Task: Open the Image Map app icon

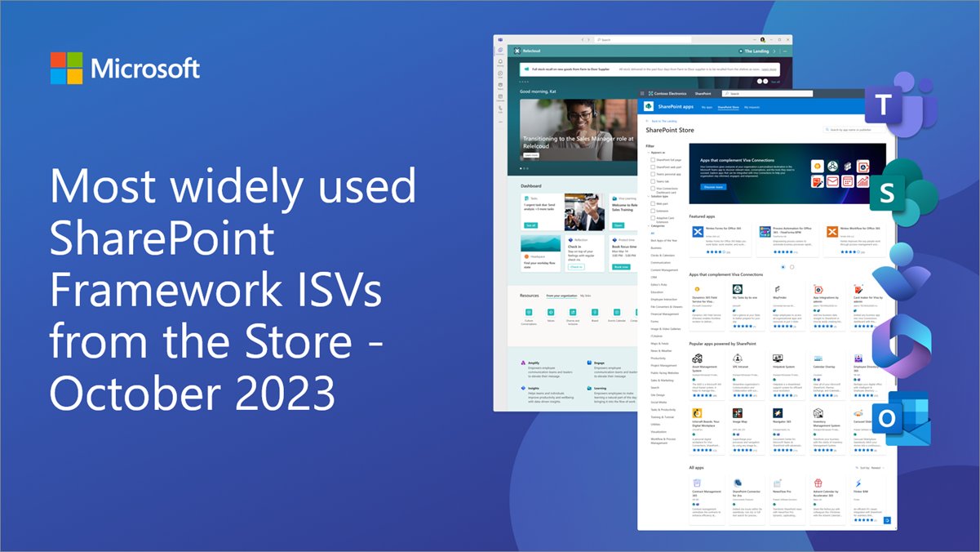Action: [x=737, y=413]
